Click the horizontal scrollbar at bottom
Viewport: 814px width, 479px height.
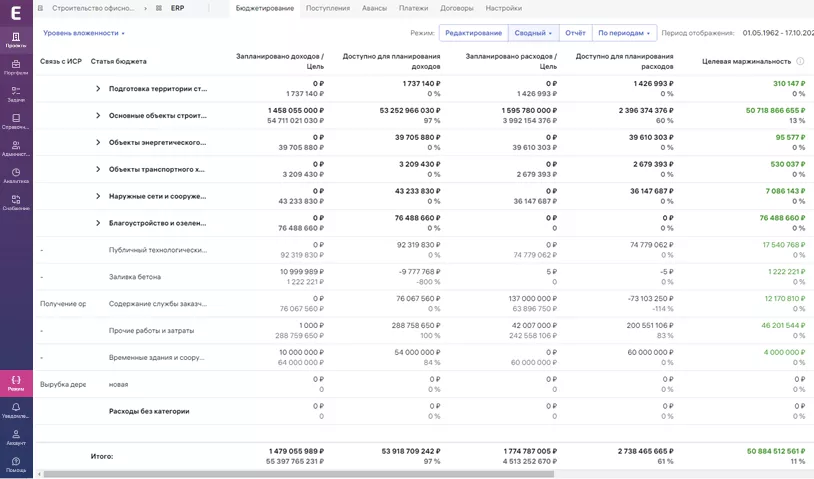300,474
